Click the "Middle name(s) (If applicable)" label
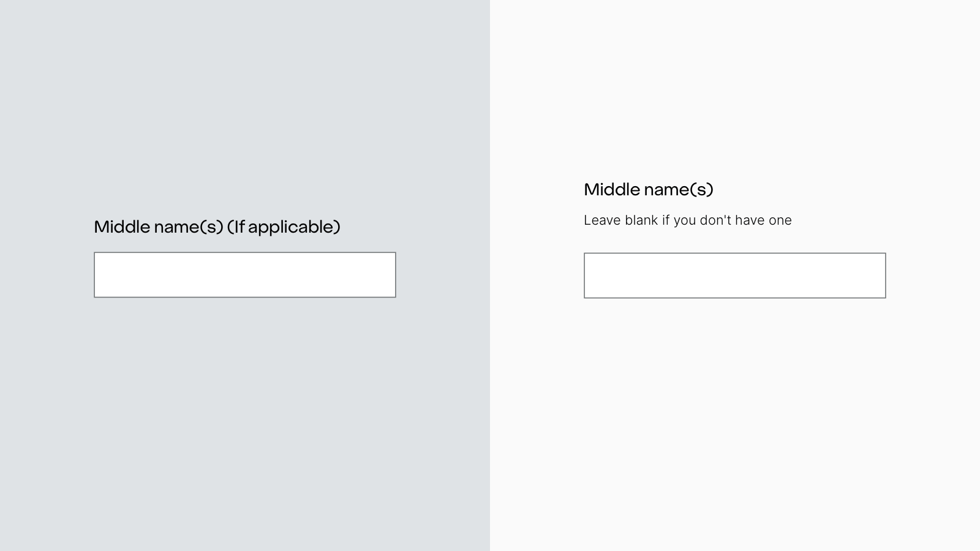This screenshot has width=980, height=551. (x=217, y=227)
